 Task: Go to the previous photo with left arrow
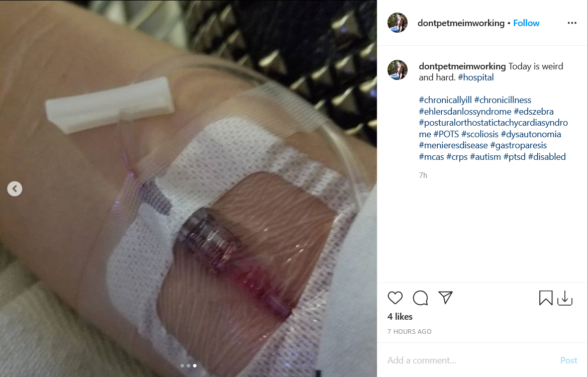pyautogui.click(x=15, y=189)
